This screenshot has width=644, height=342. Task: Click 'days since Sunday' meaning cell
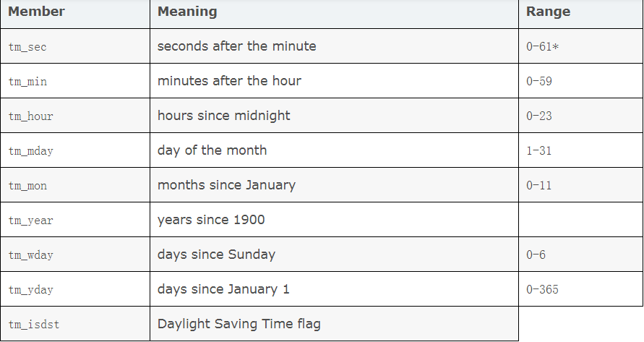(335, 254)
